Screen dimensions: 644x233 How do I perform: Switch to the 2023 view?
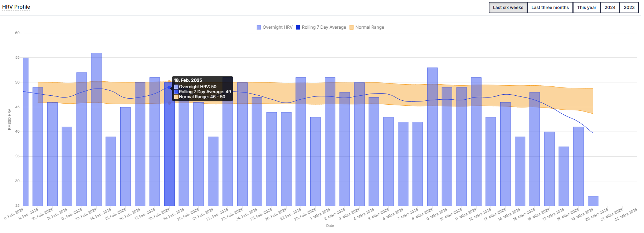coord(629,8)
